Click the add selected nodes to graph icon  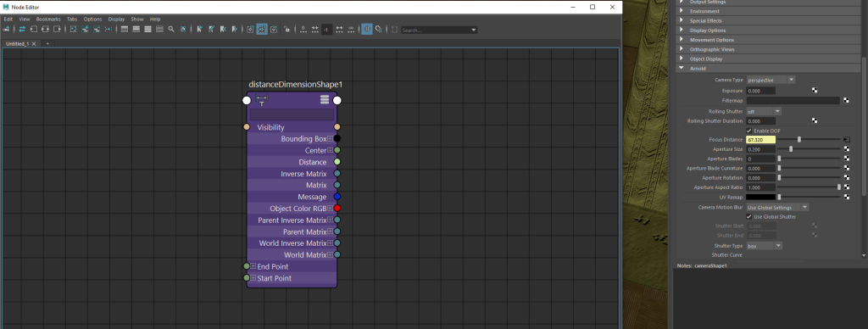85,30
